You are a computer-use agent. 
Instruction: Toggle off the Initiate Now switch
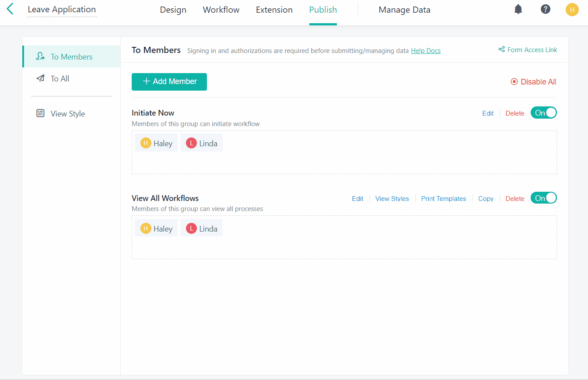543,113
